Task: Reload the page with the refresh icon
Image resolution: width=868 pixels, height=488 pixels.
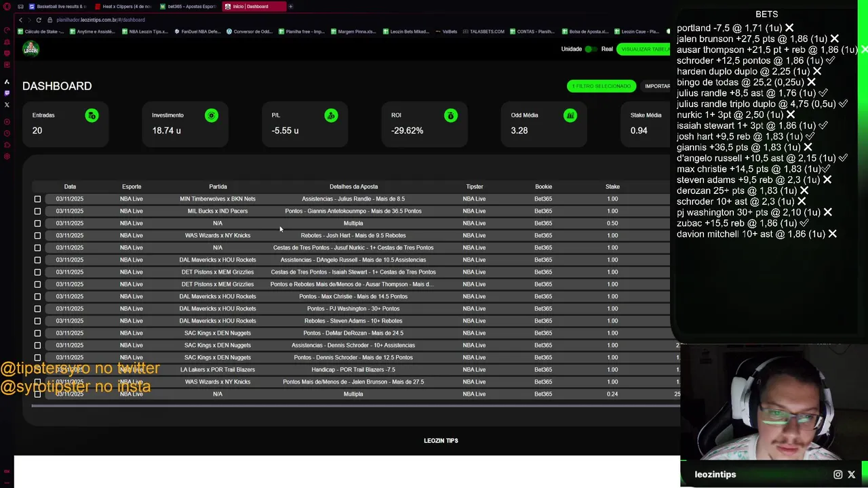Action: pyautogui.click(x=39, y=20)
